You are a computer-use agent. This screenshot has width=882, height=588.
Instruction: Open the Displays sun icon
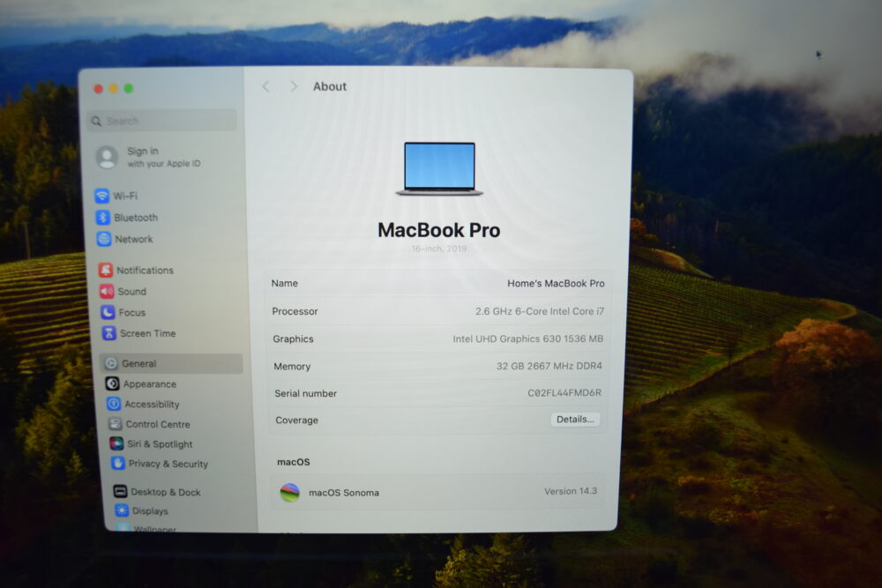122,510
